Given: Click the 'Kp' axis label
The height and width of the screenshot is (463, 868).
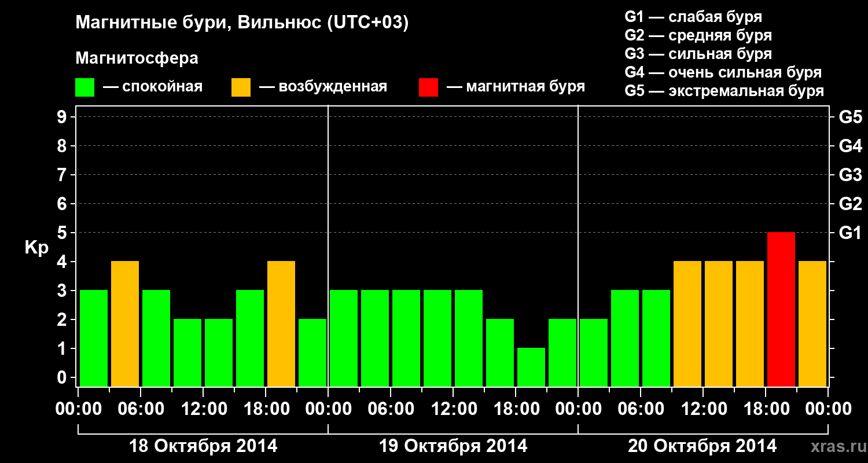Looking at the screenshot, I should point(36,248).
